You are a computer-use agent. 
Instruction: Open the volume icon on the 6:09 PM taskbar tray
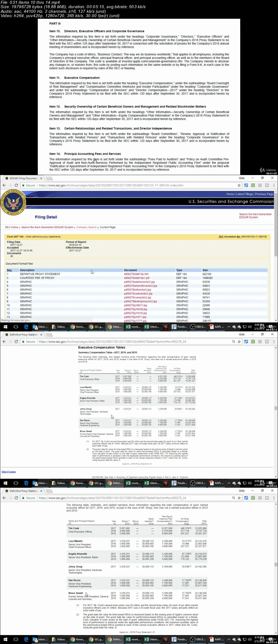[x=250, y=483]
